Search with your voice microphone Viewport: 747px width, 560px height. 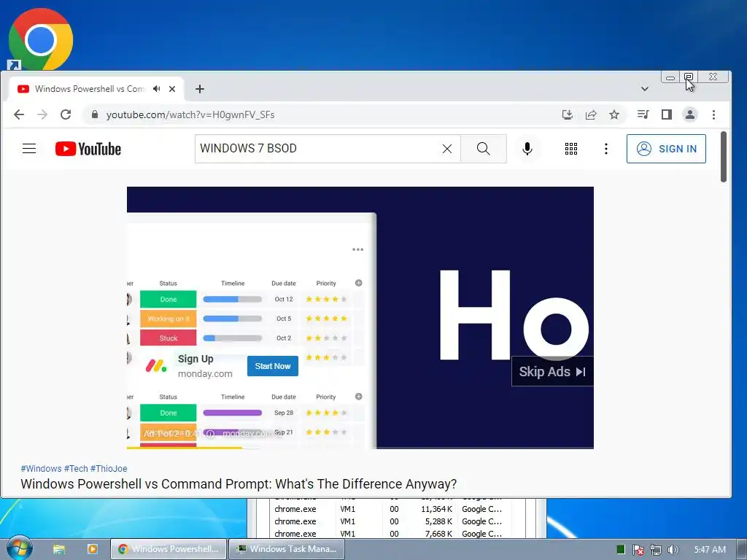(x=527, y=149)
